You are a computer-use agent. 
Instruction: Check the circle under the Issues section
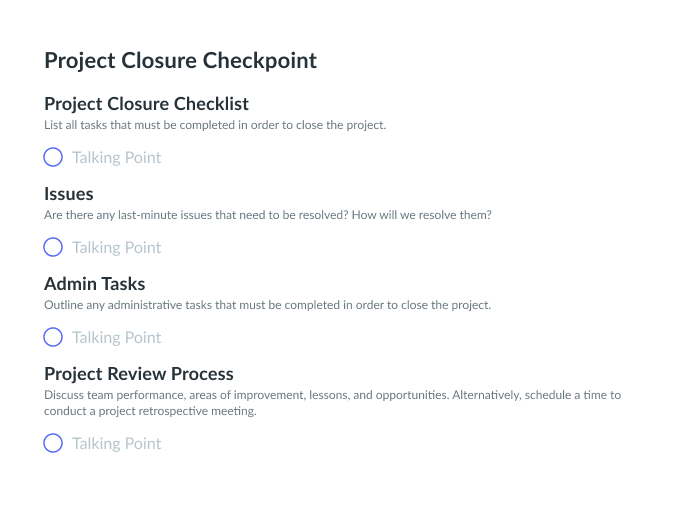coord(53,247)
